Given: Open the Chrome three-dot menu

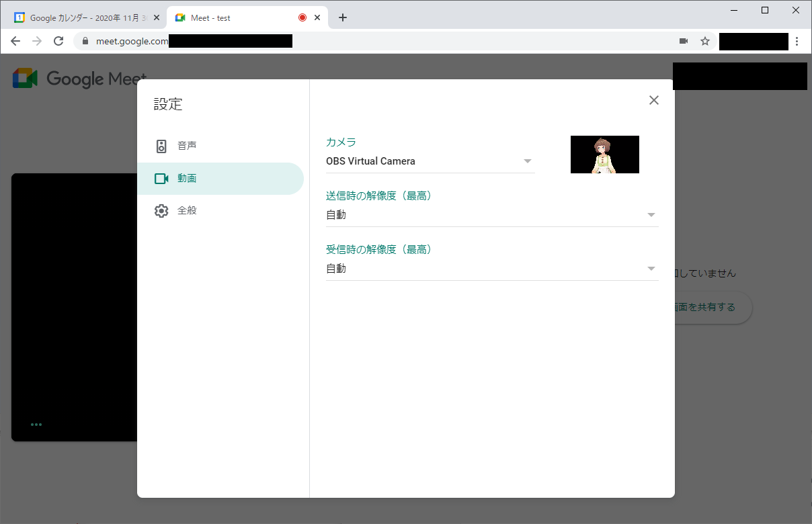Looking at the screenshot, I should (x=797, y=41).
